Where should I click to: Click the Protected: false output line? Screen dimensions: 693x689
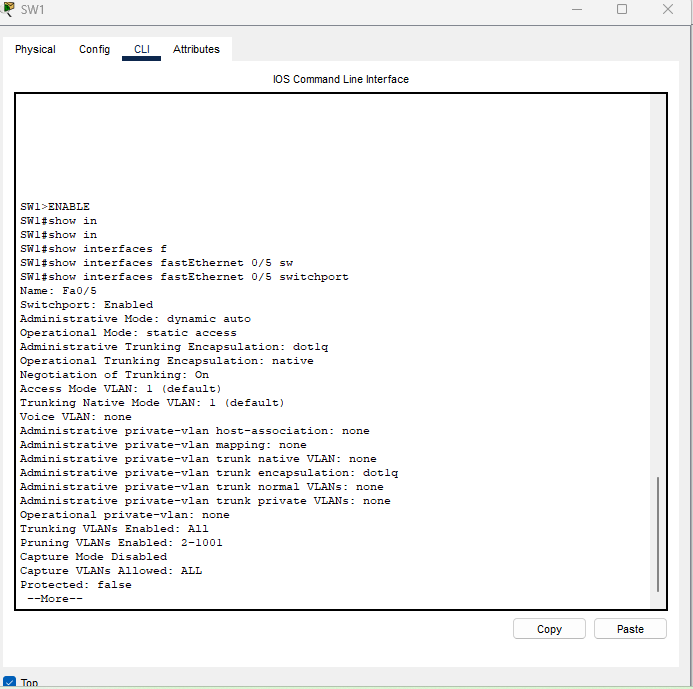(x=76, y=585)
